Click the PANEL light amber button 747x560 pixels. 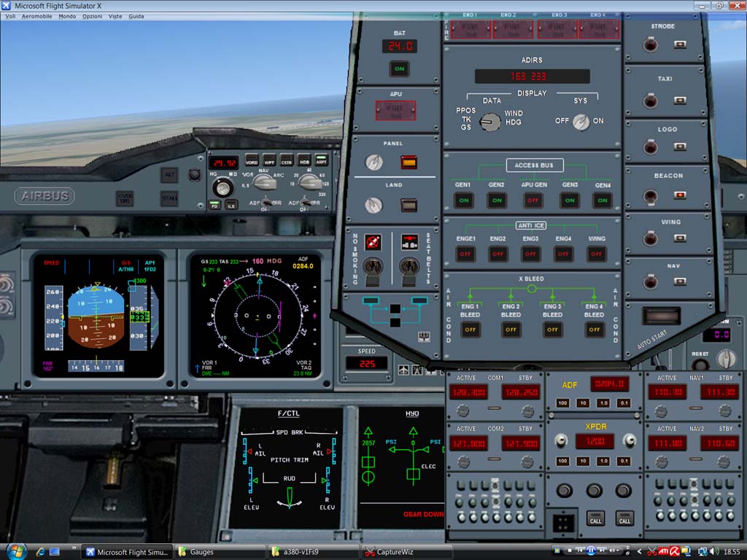coord(409,163)
